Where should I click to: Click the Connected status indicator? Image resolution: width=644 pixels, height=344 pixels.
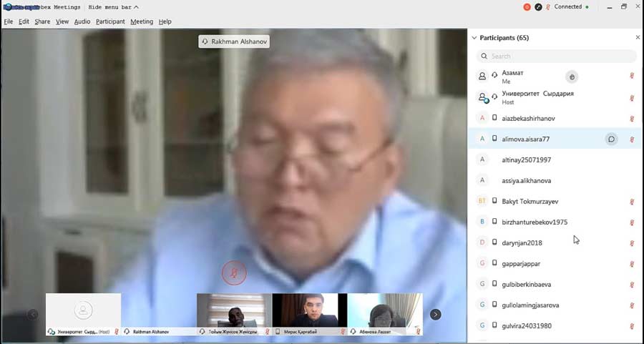point(570,6)
